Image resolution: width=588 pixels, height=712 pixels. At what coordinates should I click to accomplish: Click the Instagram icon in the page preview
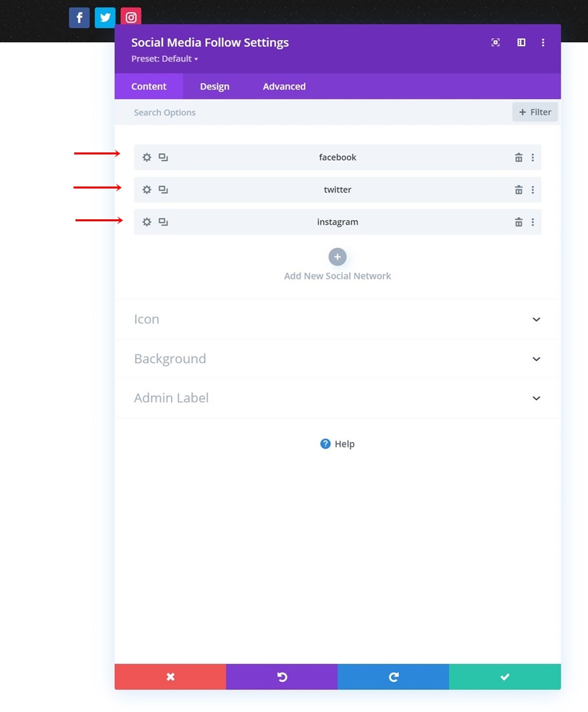coord(131,16)
